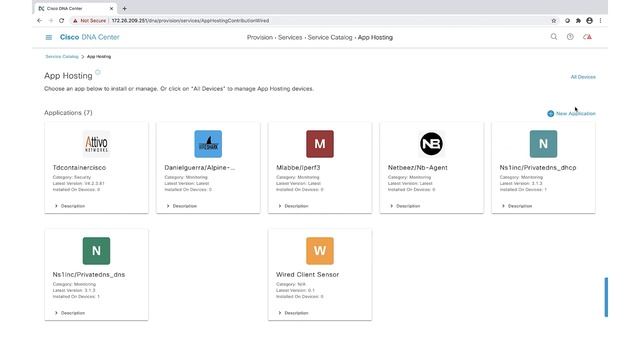Click the plus icon of New Application
Viewport: 640px width, 360px height.
click(x=551, y=113)
